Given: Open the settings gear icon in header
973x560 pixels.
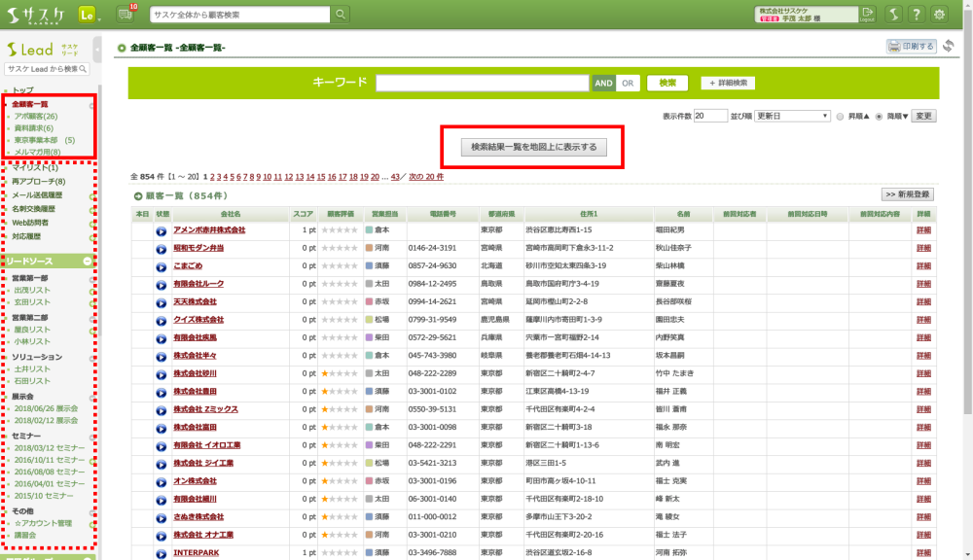Looking at the screenshot, I should click(x=940, y=14).
